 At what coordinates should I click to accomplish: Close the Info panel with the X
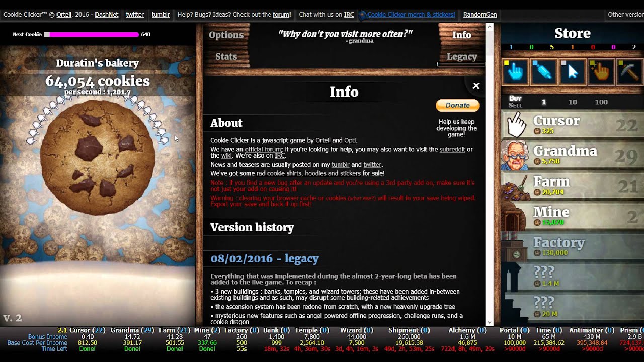click(x=476, y=86)
